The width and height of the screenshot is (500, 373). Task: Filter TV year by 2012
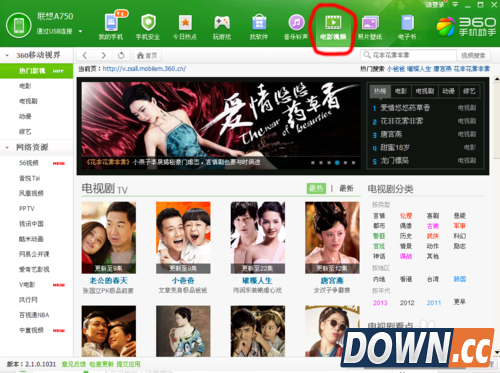pos(407,303)
